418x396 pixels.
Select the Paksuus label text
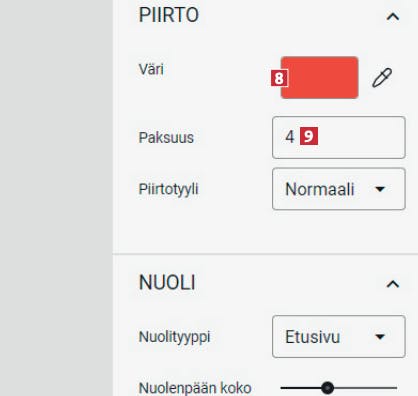[166, 138]
